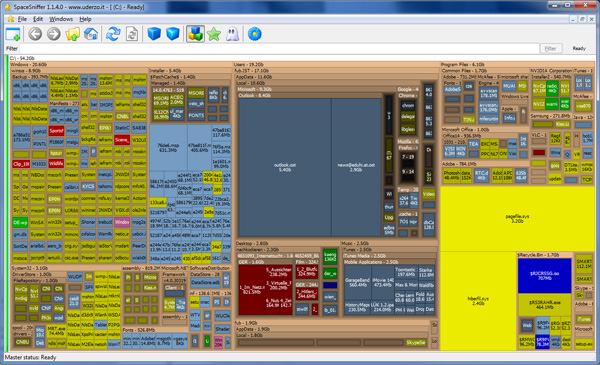Click inside the Filter text field
Viewport: 600px width, 365px height.
coord(279,49)
